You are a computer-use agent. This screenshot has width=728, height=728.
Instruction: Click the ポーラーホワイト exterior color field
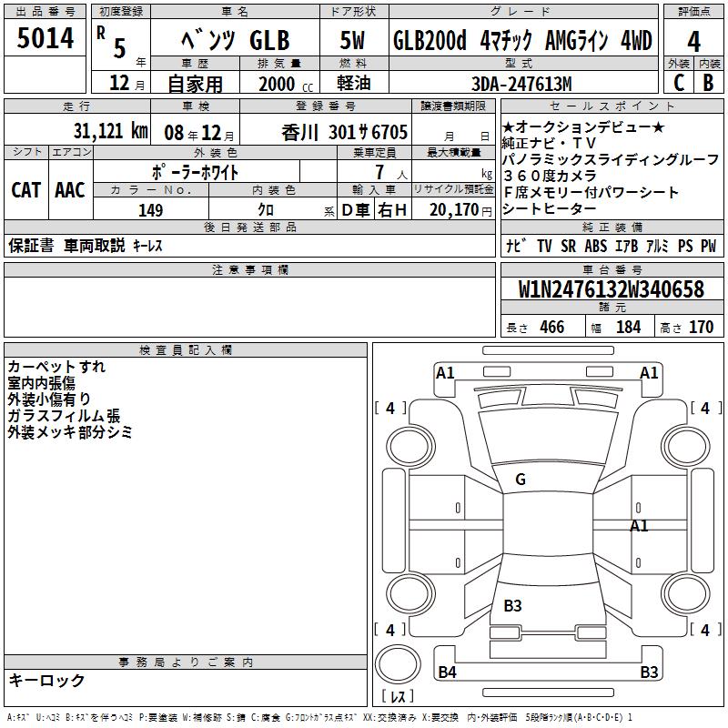[x=197, y=172]
